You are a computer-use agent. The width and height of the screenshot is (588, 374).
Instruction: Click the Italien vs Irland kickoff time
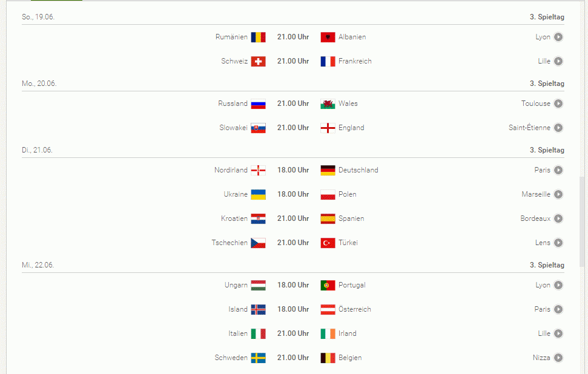pyautogui.click(x=293, y=333)
